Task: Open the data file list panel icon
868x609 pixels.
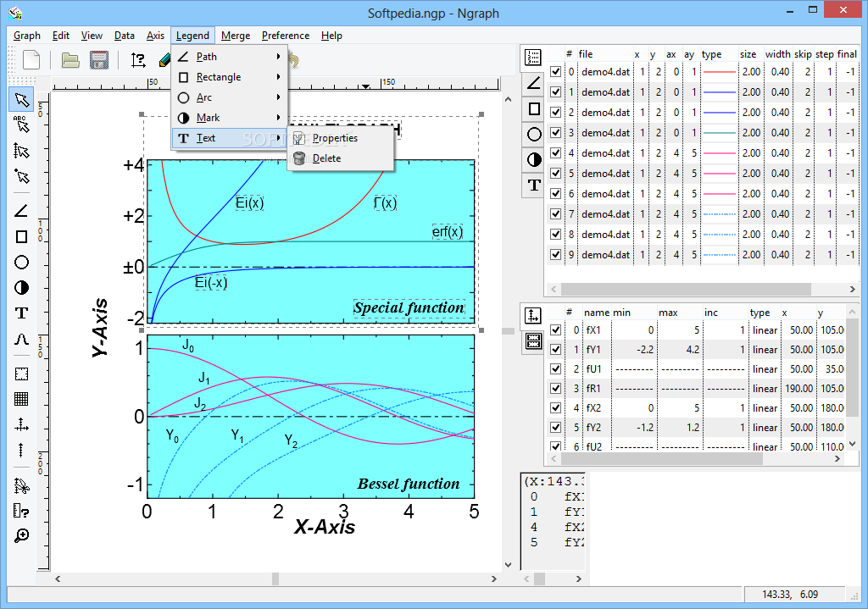Action: pos(534,58)
